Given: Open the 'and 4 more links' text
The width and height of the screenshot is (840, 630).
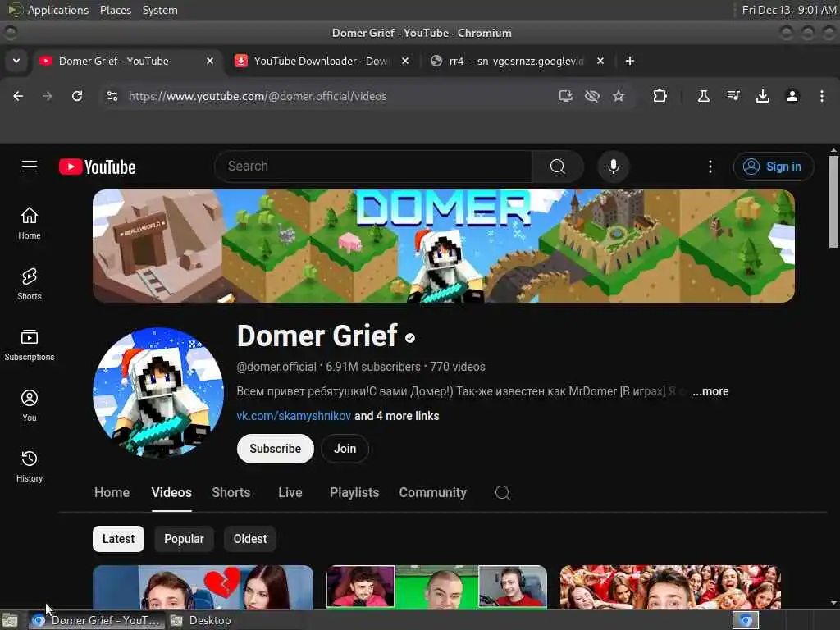Looking at the screenshot, I should [x=396, y=416].
